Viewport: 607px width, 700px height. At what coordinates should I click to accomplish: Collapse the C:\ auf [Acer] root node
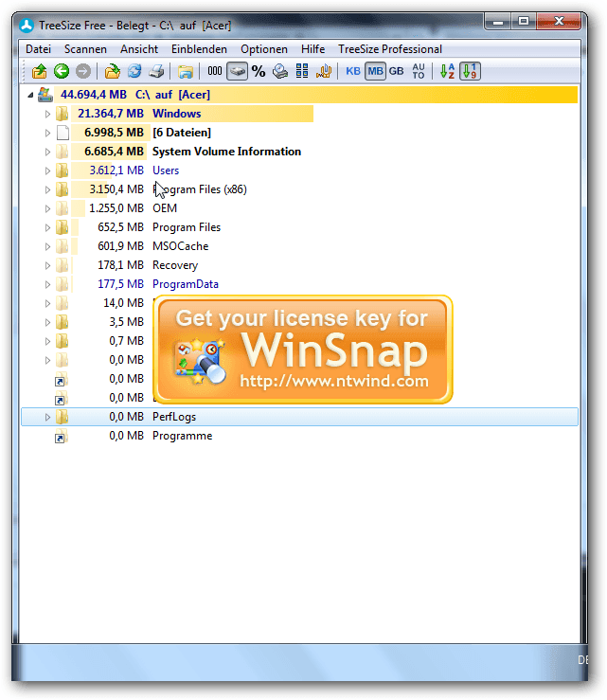[x=30, y=95]
